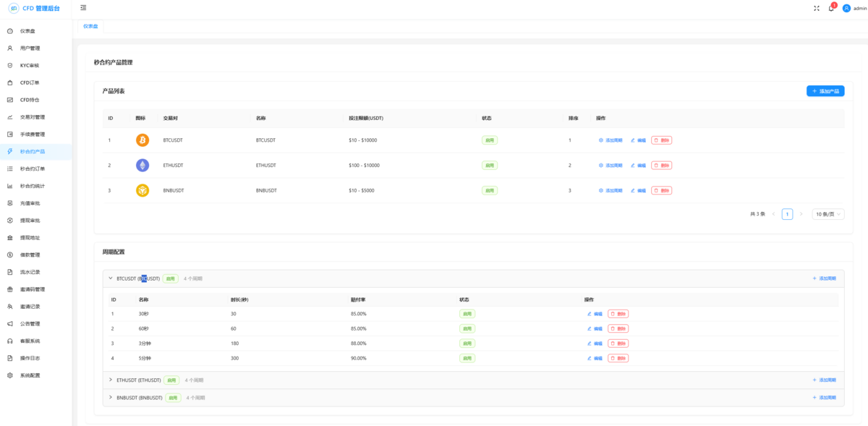The image size is (868, 426).
Task: Expand the ETHUSDT period configuration
Action: (111, 380)
